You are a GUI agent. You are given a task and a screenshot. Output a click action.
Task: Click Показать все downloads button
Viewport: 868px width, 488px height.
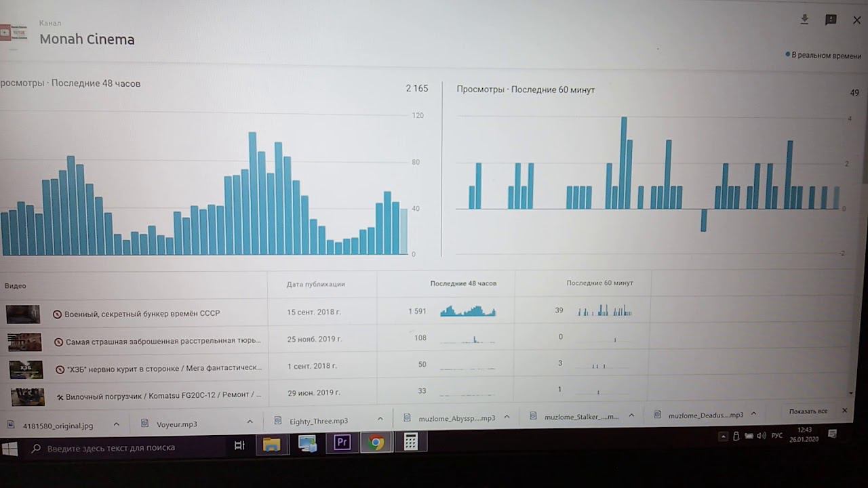click(x=808, y=411)
